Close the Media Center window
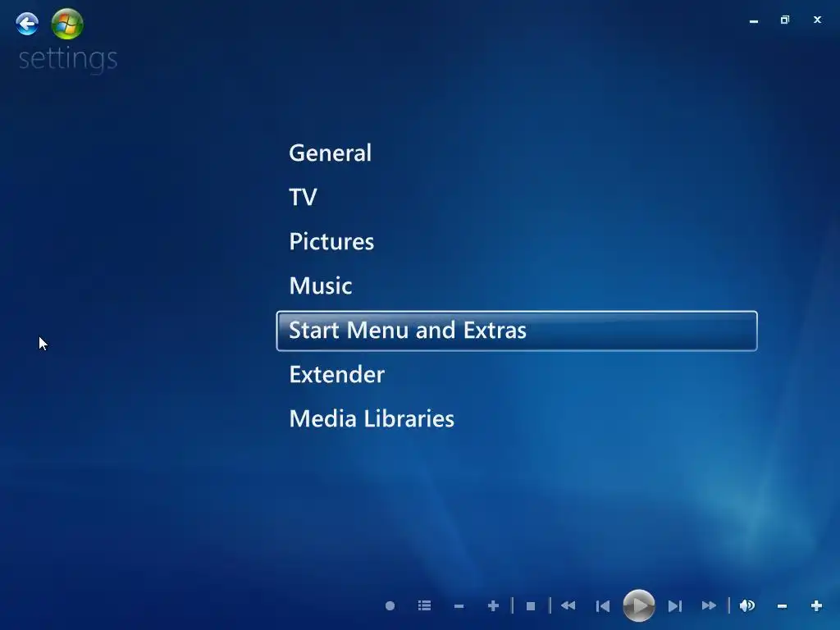This screenshot has height=630, width=840. 817,20
